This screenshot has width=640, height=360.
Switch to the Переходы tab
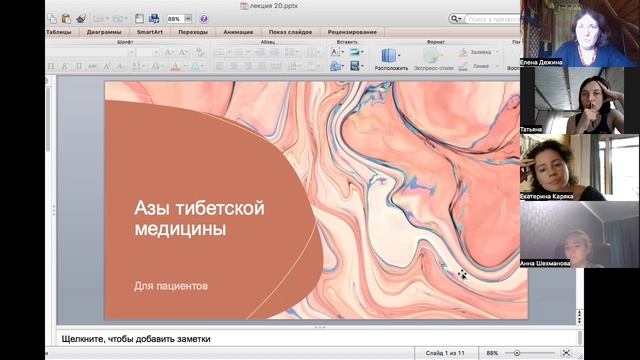click(x=193, y=32)
